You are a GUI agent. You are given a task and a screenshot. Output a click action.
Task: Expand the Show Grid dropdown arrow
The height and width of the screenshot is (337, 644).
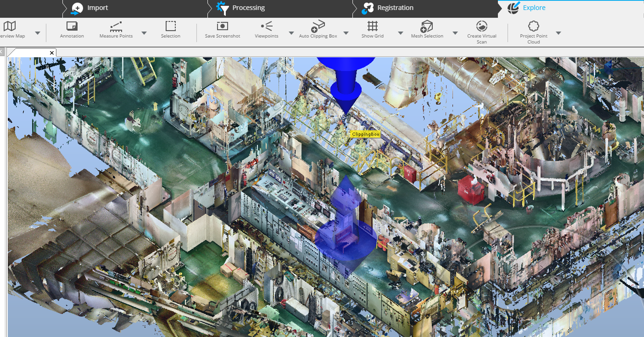pyautogui.click(x=400, y=33)
